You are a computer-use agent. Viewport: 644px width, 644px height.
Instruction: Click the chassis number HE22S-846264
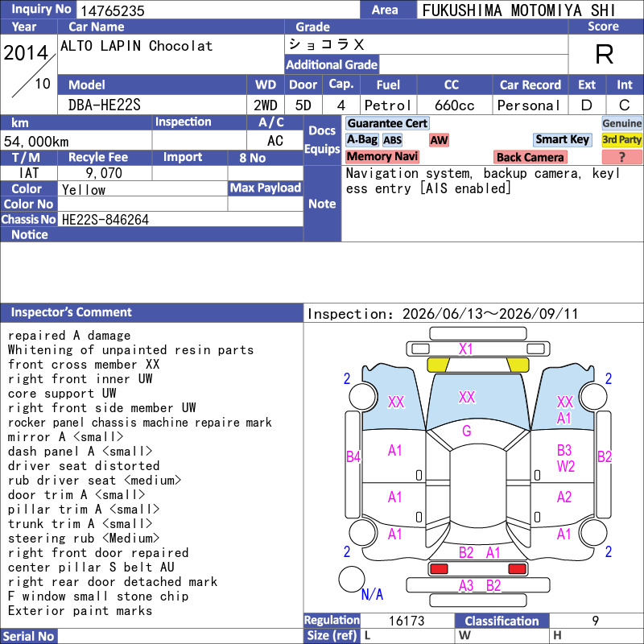[x=105, y=220]
